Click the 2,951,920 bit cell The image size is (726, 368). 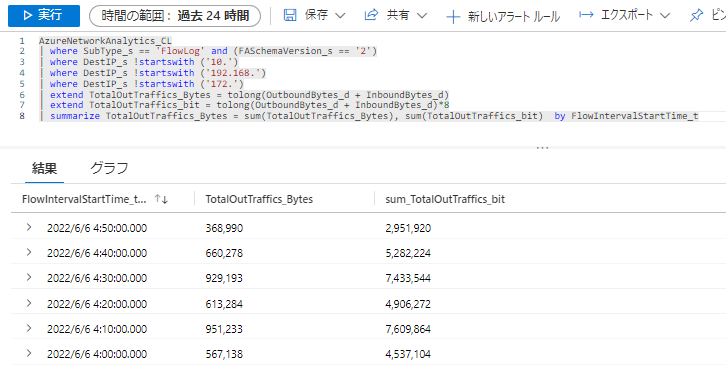(408, 228)
